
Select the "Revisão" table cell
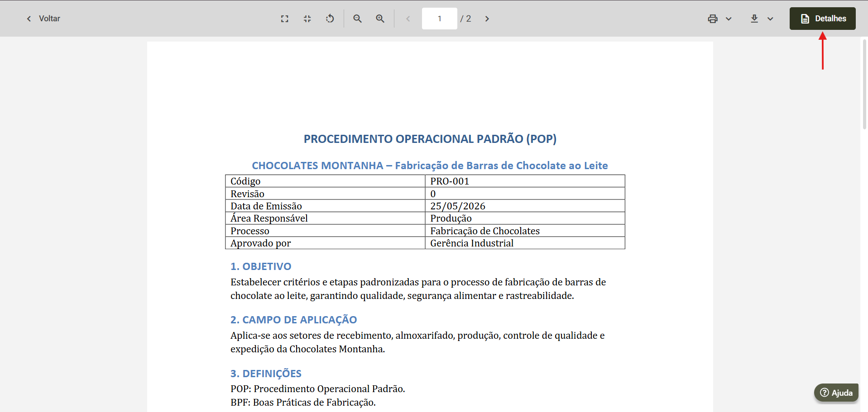tap(325, 194)
